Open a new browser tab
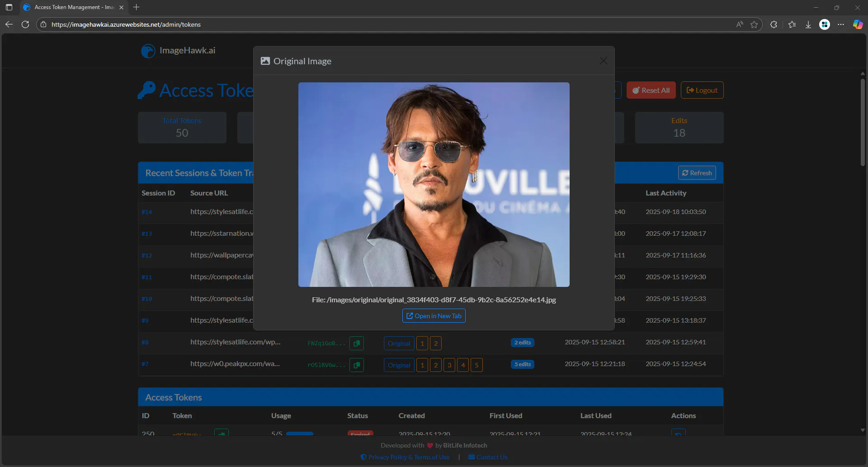868x467 pixels. [137, 7]
